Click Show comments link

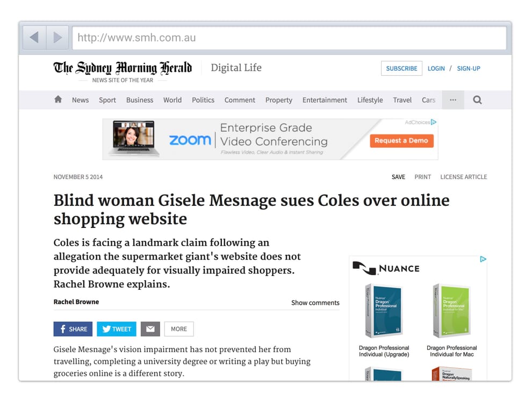315,303
